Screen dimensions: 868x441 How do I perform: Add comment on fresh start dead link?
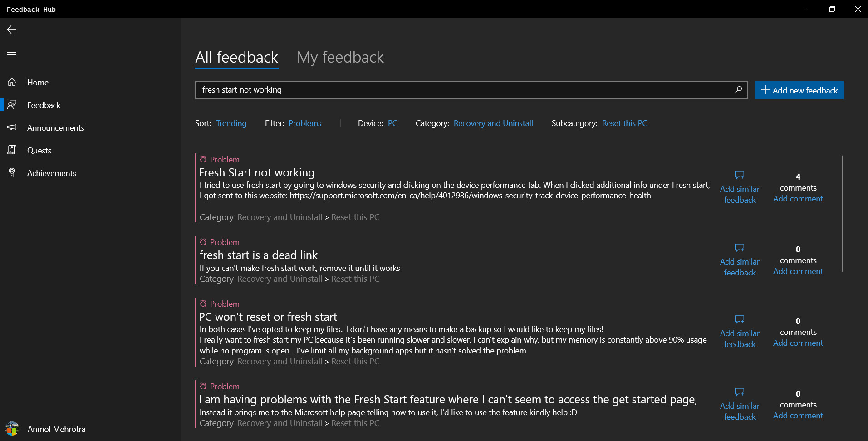(798, 271)
